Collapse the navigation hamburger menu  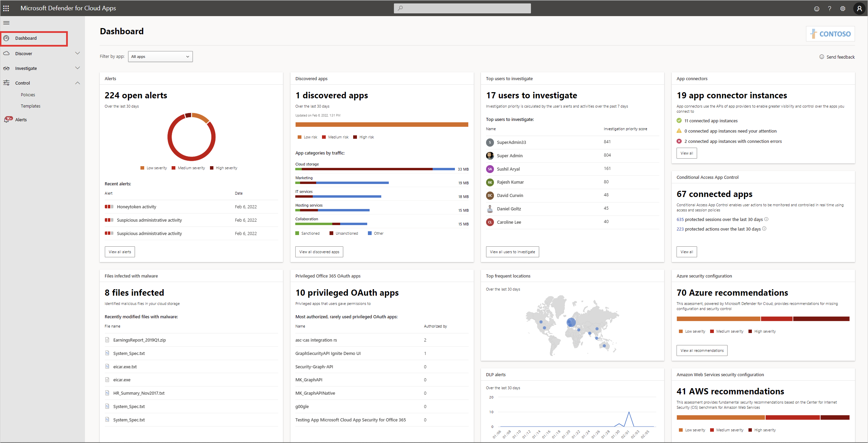6,23
